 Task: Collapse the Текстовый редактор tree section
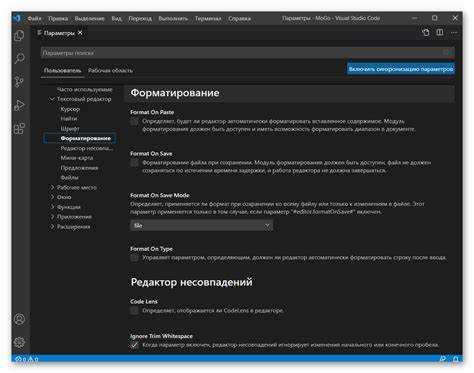52,99
